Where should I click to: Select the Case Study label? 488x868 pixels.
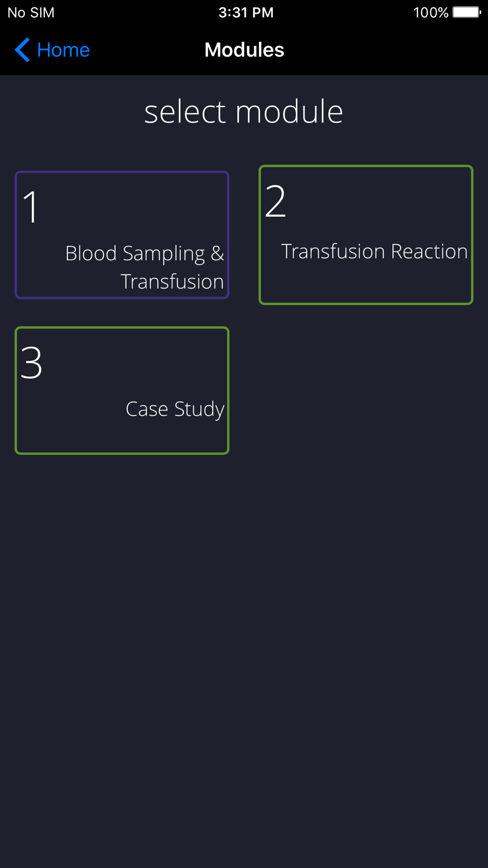pos(175,409)
